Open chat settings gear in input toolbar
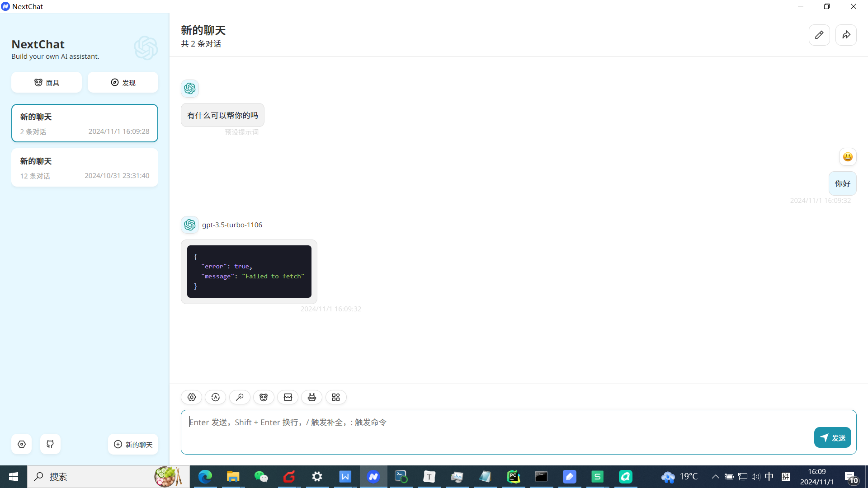 192,397
